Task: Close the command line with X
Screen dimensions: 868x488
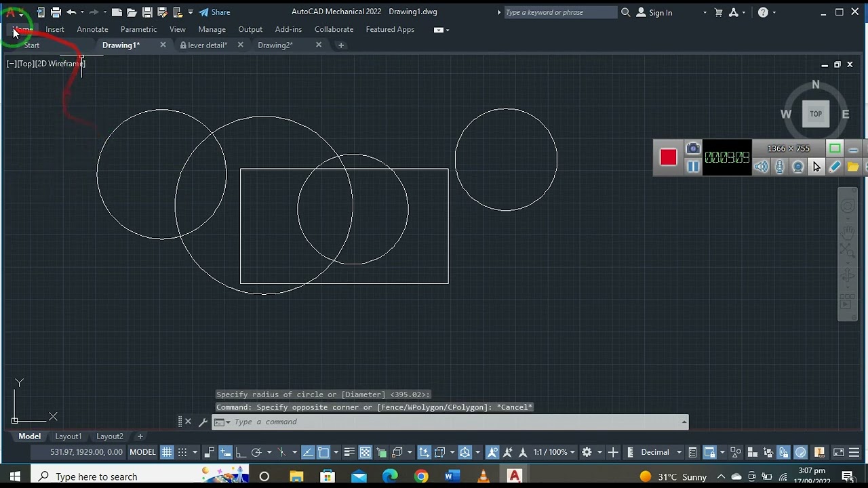Action: [x=188, y=422]
